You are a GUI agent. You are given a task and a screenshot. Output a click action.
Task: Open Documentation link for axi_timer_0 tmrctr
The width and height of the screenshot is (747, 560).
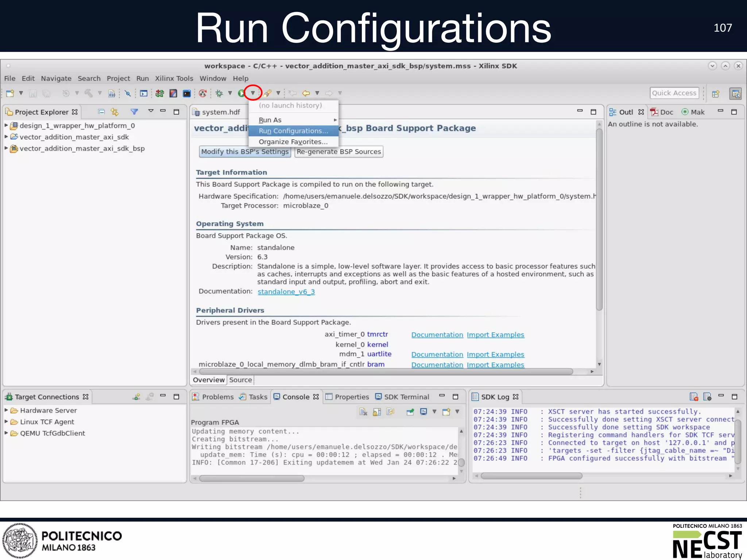437,335
